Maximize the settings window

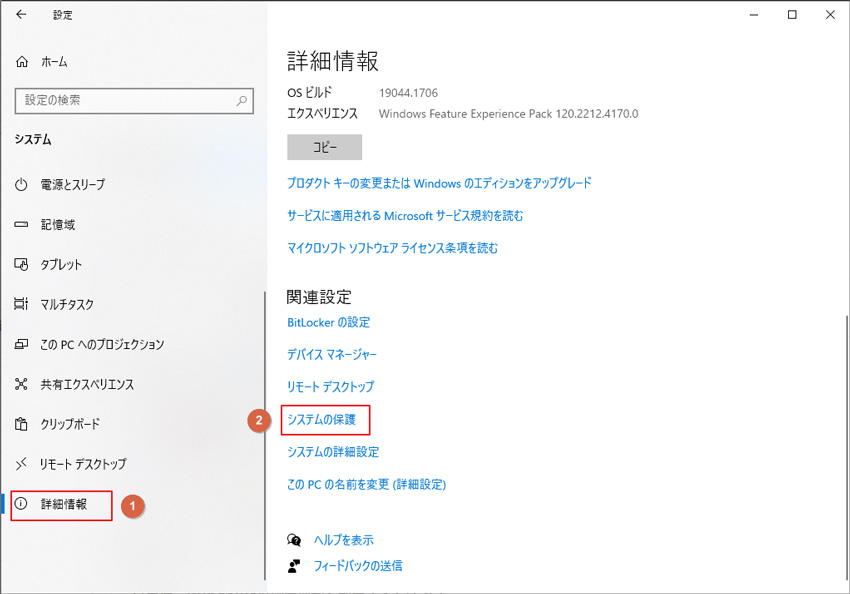[x=792, y=15]
